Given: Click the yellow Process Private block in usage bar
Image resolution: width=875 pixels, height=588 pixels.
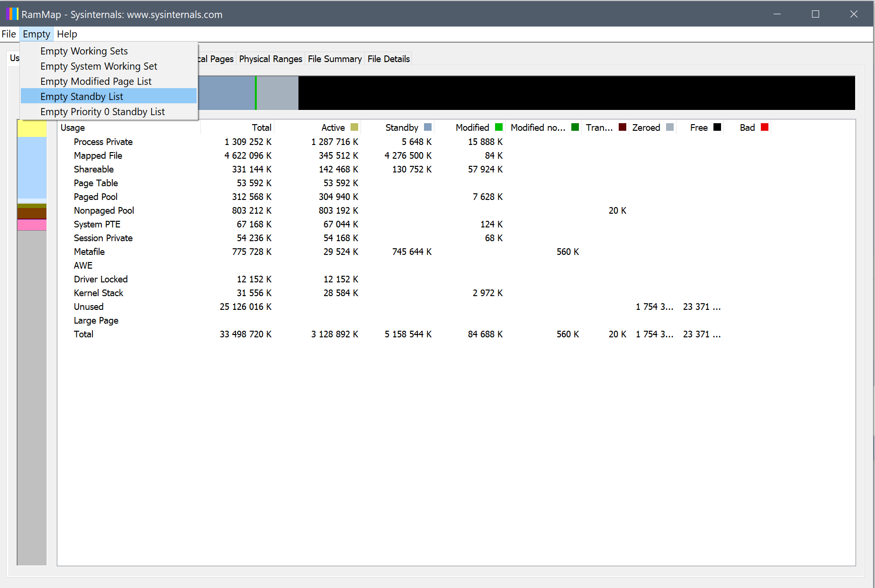Looking at the screenshot, I should (x=32, y=128).
